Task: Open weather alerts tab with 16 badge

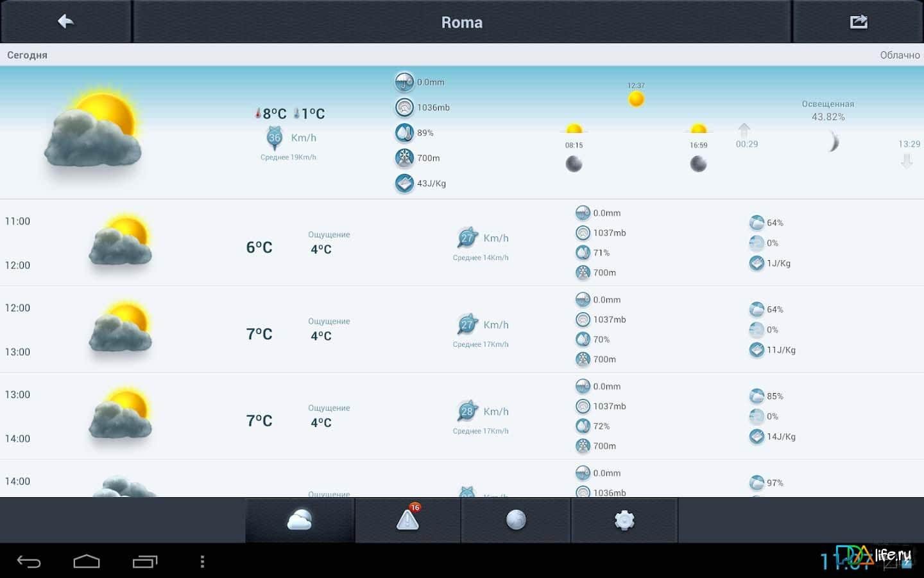Action: coord(407,520)
